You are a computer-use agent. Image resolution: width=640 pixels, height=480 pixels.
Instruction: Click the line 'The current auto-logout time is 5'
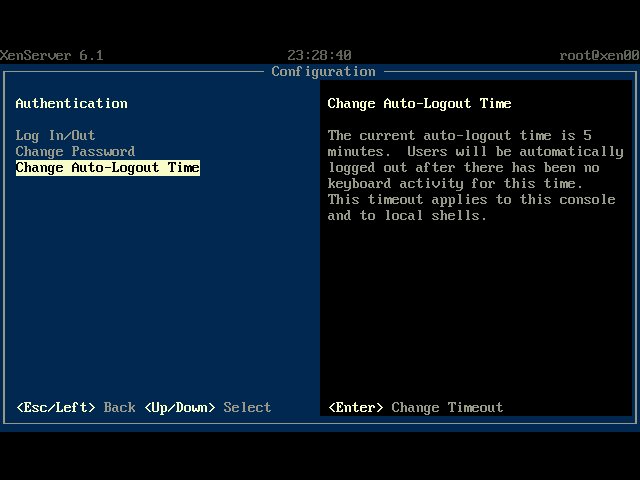[x=460, y=136]
